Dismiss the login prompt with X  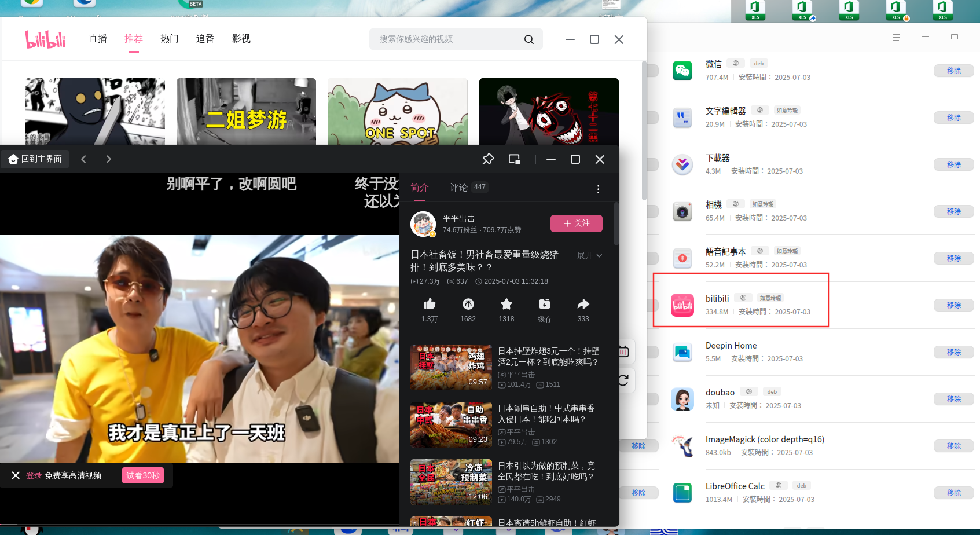coord(16,475)
